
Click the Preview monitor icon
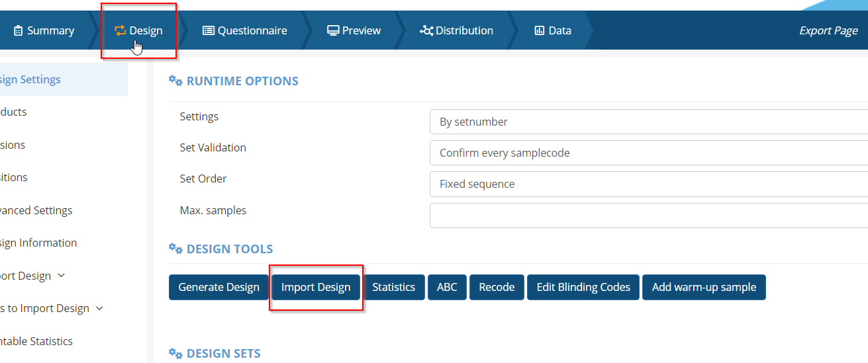[333, 30]
